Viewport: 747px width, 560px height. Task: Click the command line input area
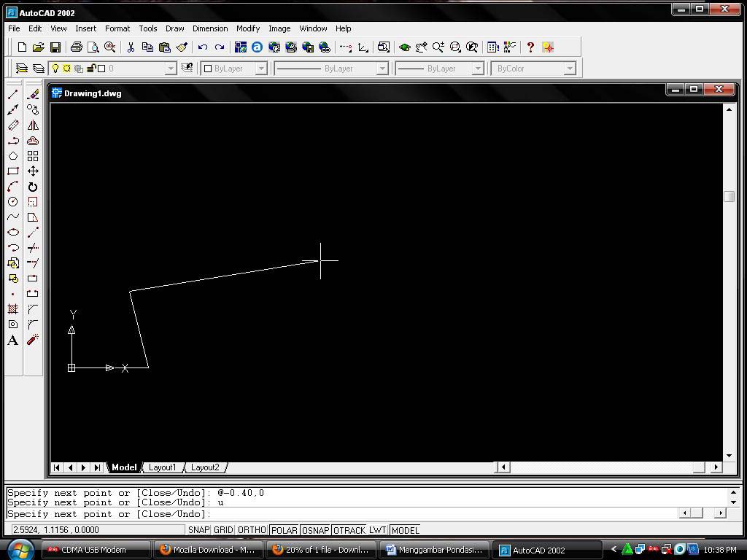tap(343, 514)
